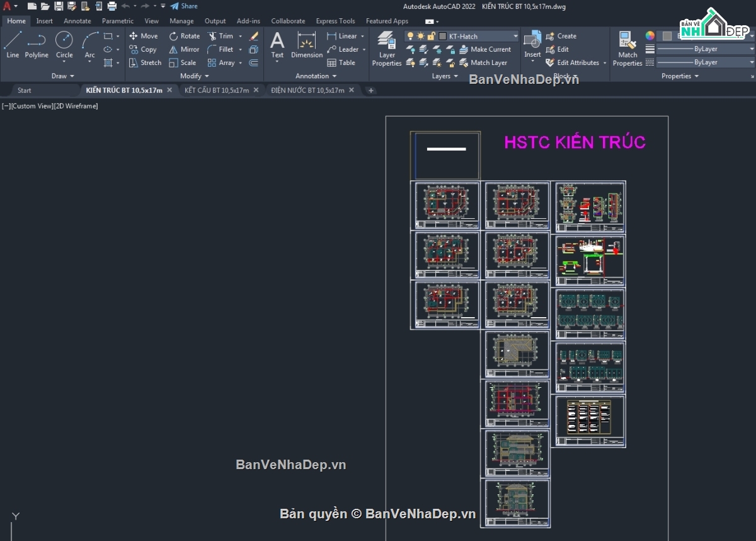Viewport: 756px width, 541px height.
Task: Expand the Modify panel options
Action: pos(195,76)
